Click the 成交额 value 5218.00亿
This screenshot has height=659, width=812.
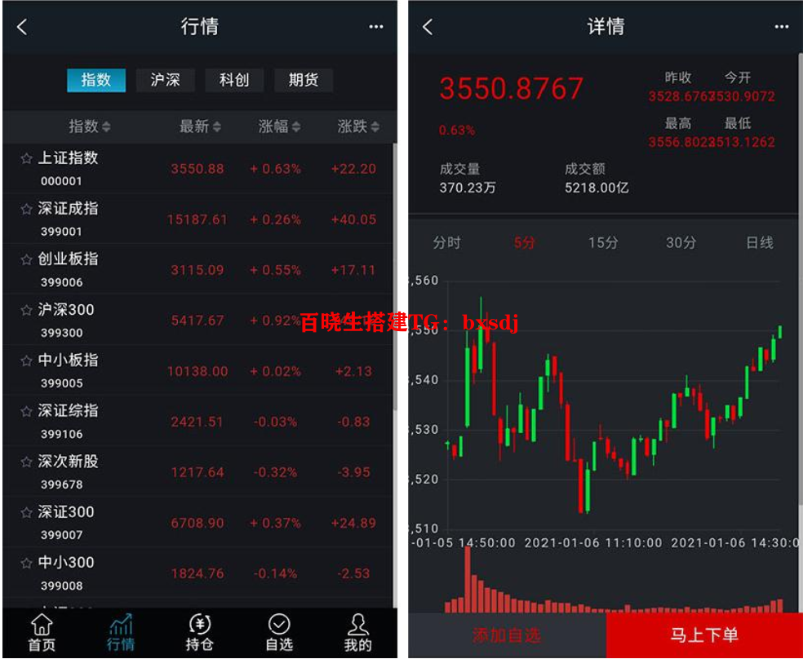[x=597, y=188]
